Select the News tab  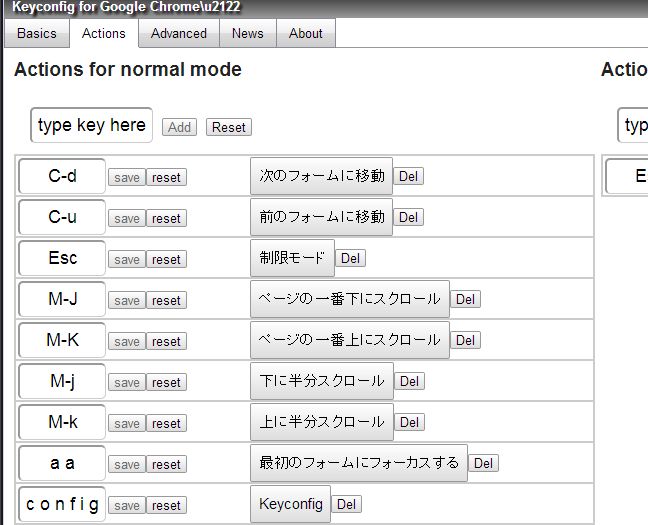[248, 33]
